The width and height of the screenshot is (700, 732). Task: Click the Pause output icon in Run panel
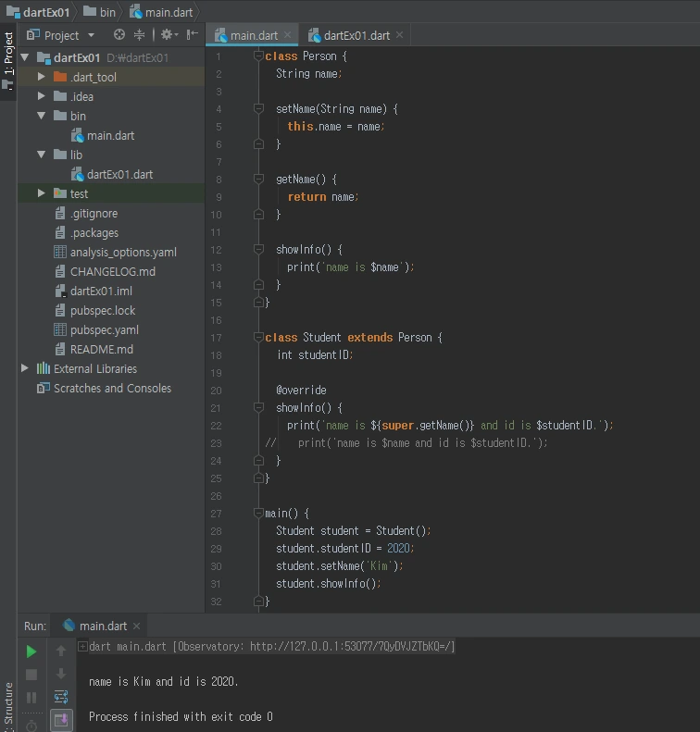pyautogui.click(x=31, y=698)
